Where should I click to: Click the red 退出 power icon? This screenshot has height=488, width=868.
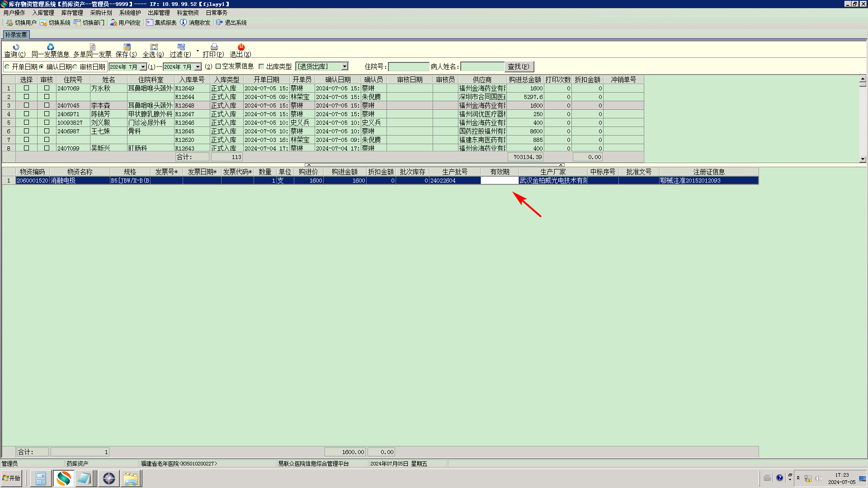click(241, 47)
